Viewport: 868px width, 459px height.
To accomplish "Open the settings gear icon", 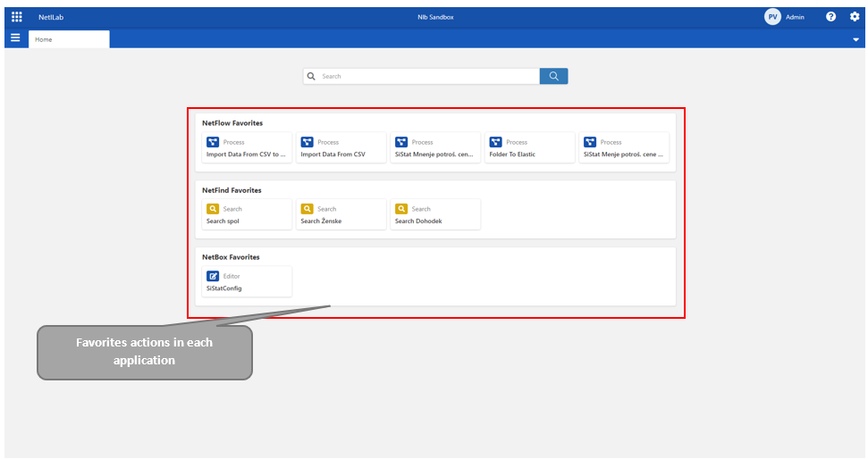I will point(854,16).
